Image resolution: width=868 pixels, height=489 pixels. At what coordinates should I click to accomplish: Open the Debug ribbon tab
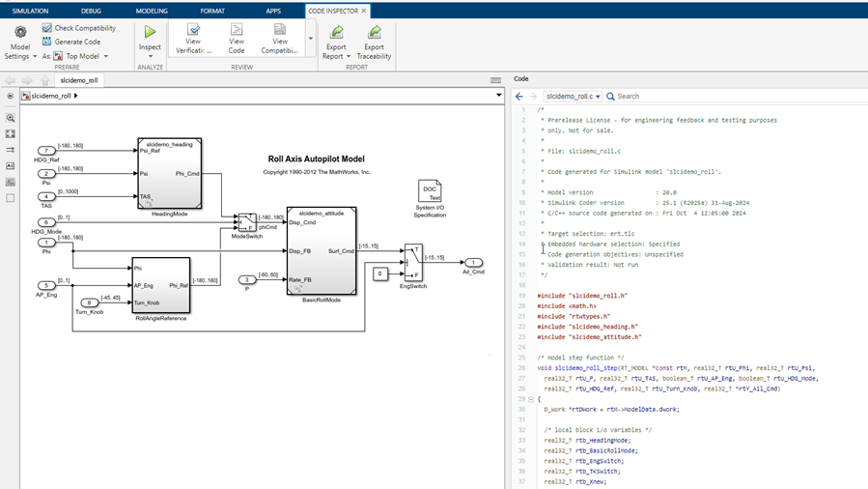(x=91, y=11)
